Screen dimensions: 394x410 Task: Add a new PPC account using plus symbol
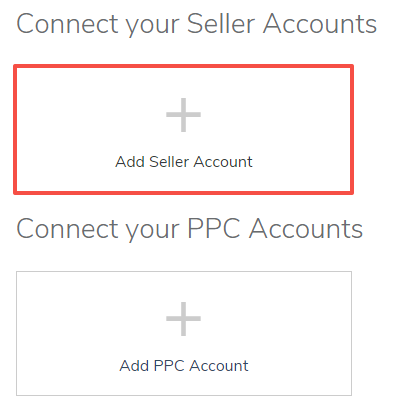coord(183,319)
